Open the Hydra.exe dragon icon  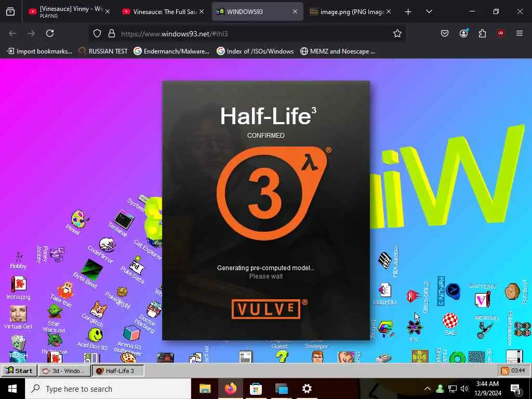(54, 339)
